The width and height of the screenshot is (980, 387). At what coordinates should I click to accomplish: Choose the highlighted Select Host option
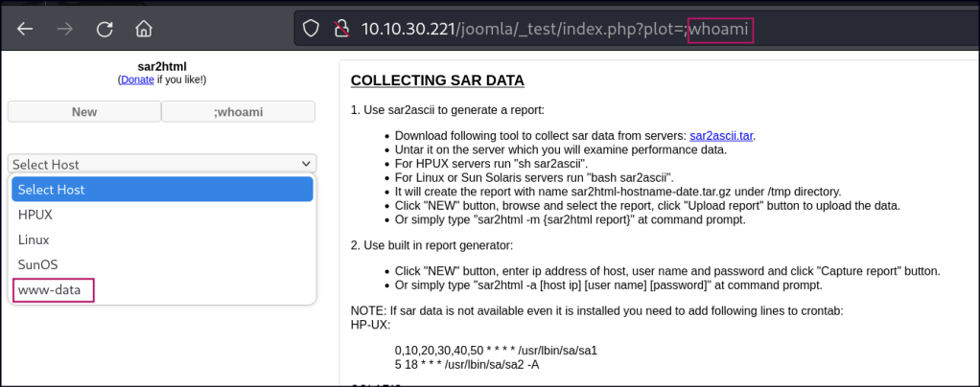(x=161, y=190)
